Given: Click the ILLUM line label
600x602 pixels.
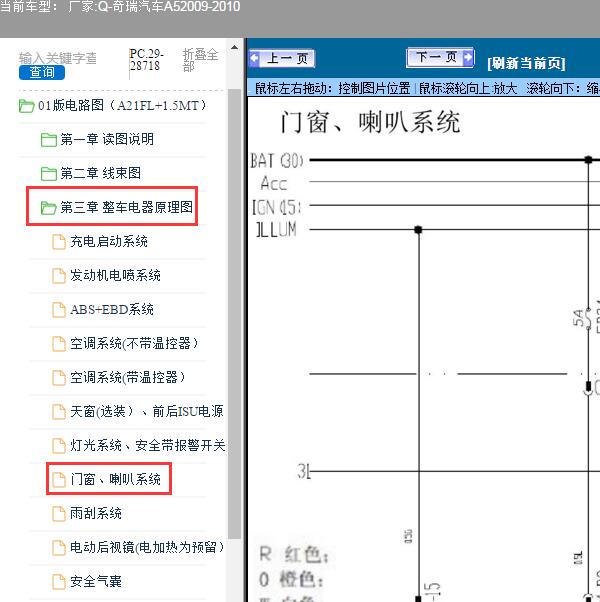Looking at the screenshot, I should pyautogui.click(x=276, y=230).
